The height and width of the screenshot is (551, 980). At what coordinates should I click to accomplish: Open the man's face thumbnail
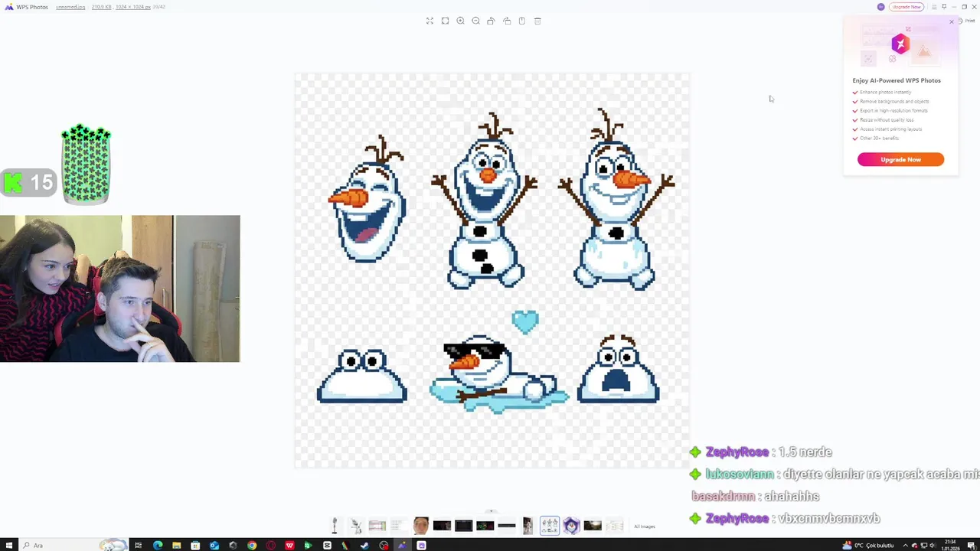pos(420,526)
